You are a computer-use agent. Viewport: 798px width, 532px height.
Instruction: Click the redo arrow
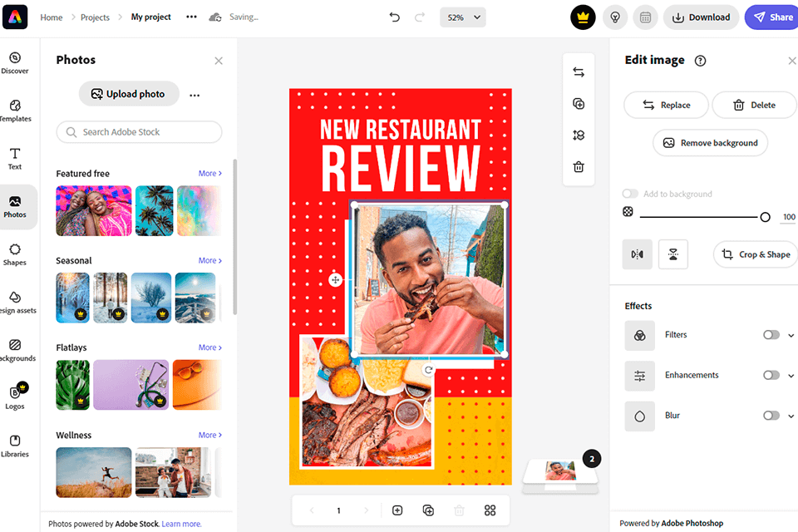click(x=420, y=17)
